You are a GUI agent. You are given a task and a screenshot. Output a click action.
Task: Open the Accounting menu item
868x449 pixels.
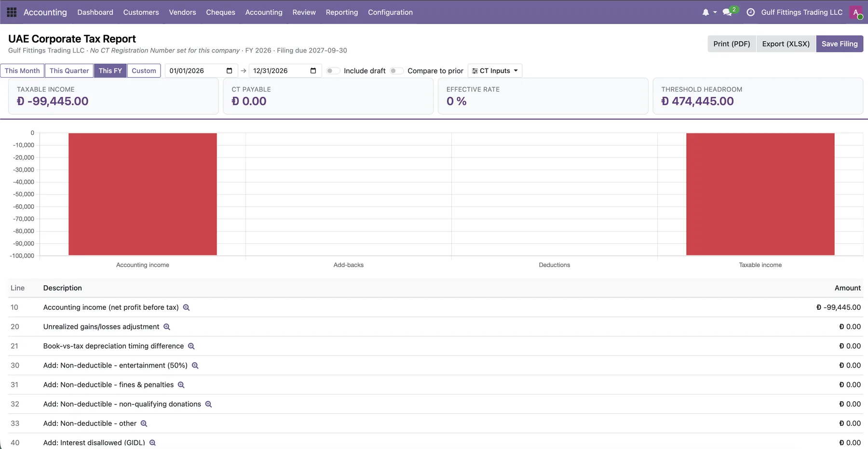point(264,12)
